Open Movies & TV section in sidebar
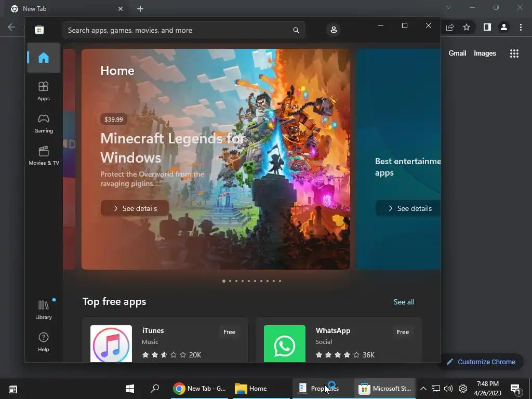This screenshot has height=399, width=532. (44, 155)
